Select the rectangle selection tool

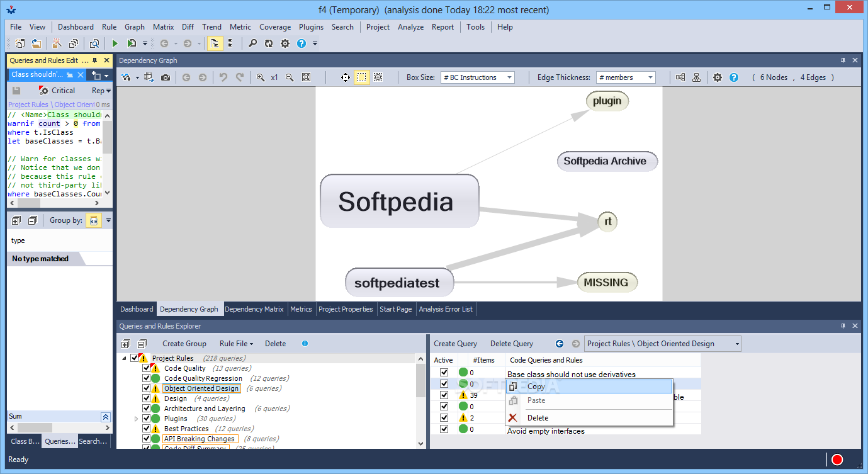pyautogui.click(x=362, y=77)
